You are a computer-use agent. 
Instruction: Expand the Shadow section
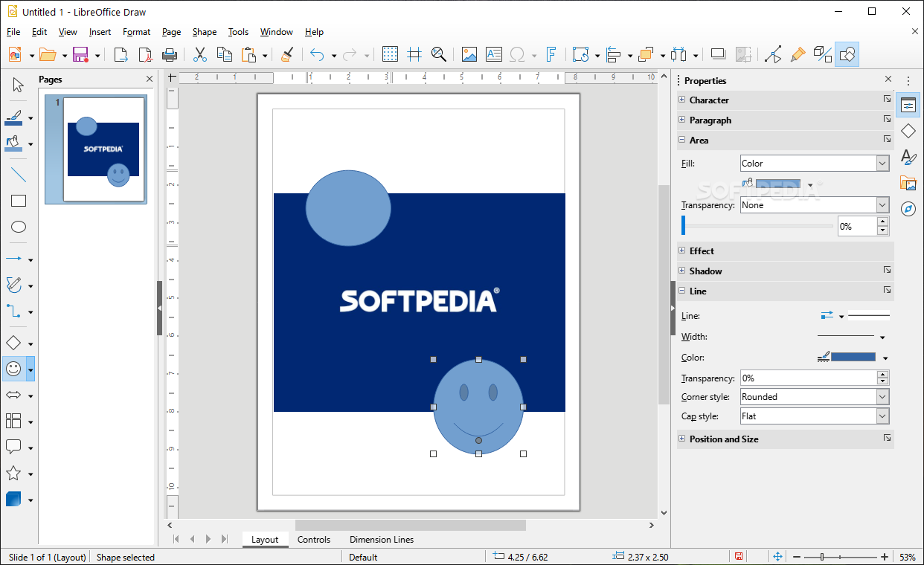pyautogui.click(x=681, y=271)
